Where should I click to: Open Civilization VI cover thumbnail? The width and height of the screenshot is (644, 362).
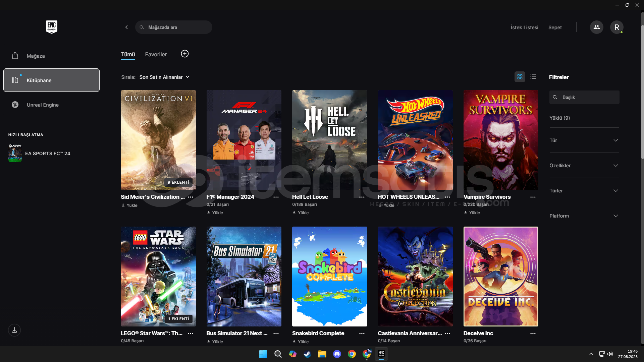tap(158, 140)
